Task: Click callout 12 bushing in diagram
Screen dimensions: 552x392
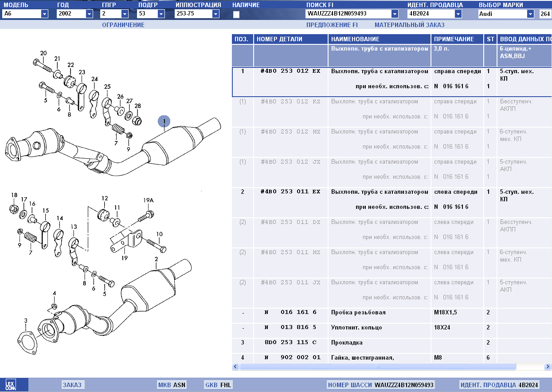Action: click(x=105, y=198)
